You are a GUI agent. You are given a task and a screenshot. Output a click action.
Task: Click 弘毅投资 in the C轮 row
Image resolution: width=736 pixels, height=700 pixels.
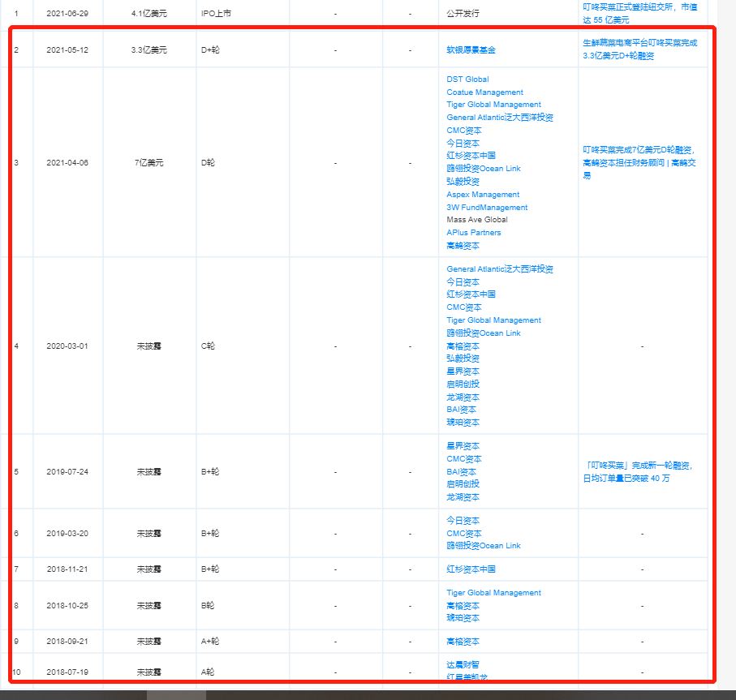(463, 359)
